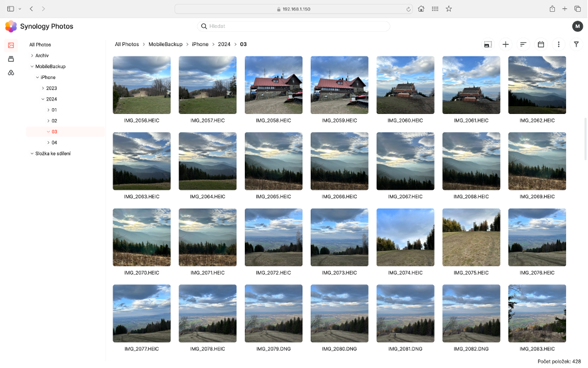Expand the 04 folder chevron
The width and height of the screenshot is (588, 368).
pyautogui.click(x=49, y=143)
